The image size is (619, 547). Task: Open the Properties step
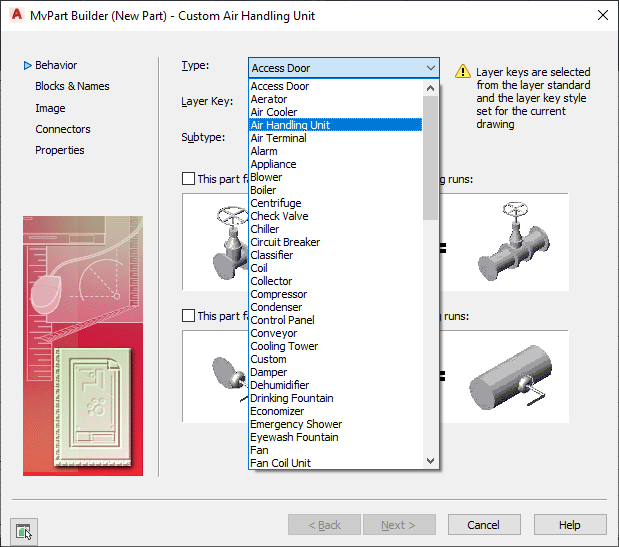point(60,150)
